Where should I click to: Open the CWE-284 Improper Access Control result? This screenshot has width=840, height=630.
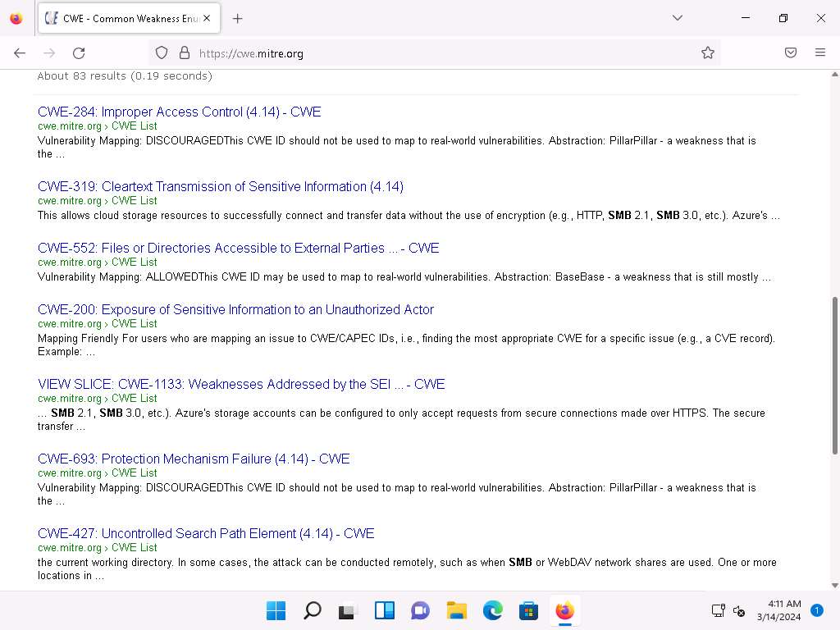pyautogui.click(x=179, y=112)
